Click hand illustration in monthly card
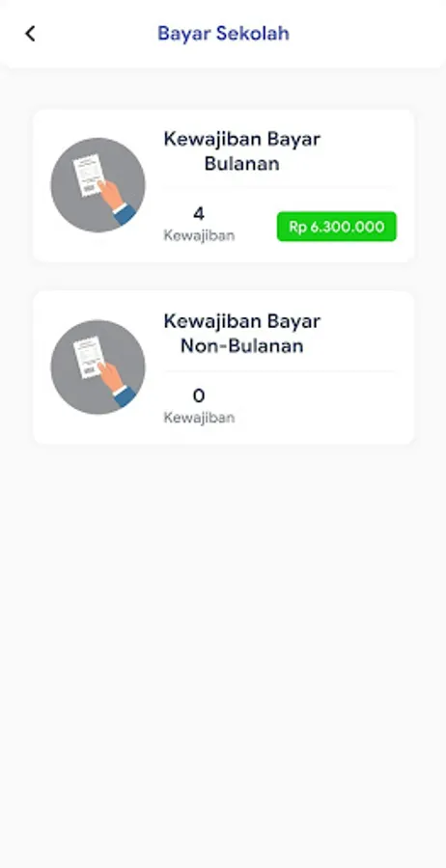Screen dimensions: 446x868 pos(117,201)
